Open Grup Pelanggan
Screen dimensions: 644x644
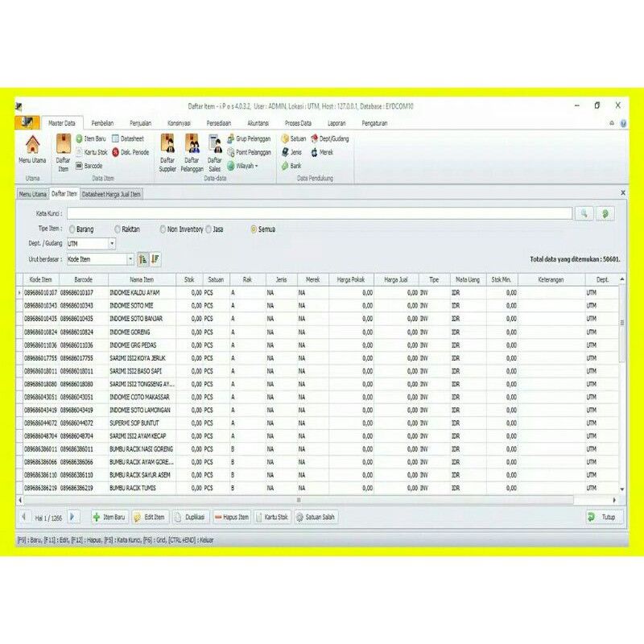tap(249, 138)
